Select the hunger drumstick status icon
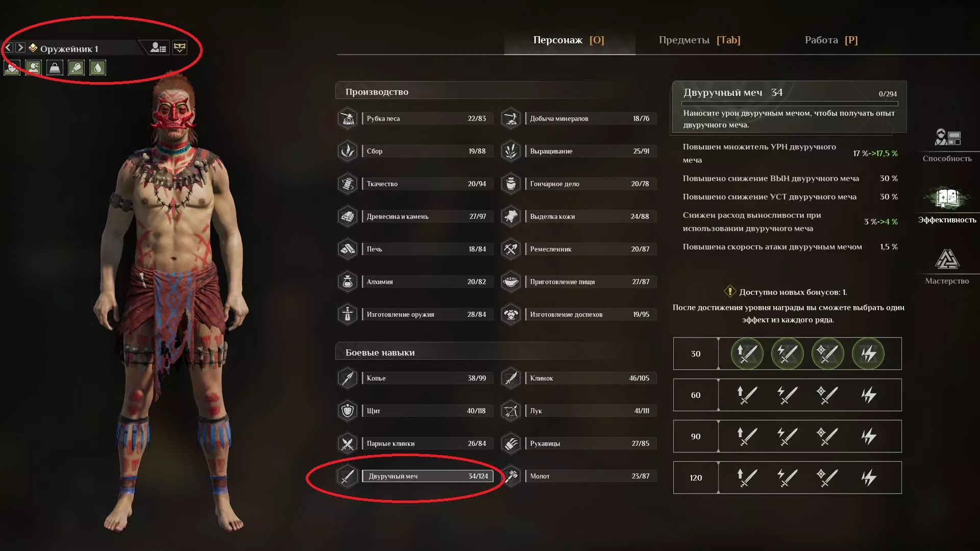The height and width of the screenshot is (551, 980). coord(76,68)
